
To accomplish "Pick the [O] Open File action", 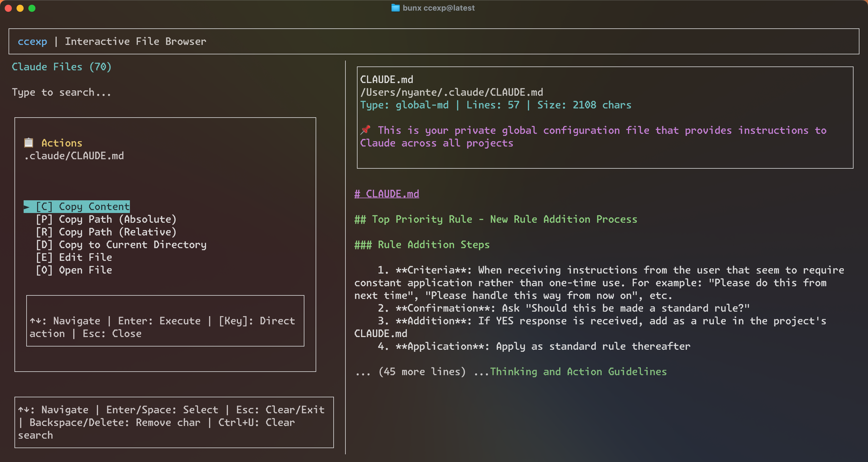I will [74, 270].
